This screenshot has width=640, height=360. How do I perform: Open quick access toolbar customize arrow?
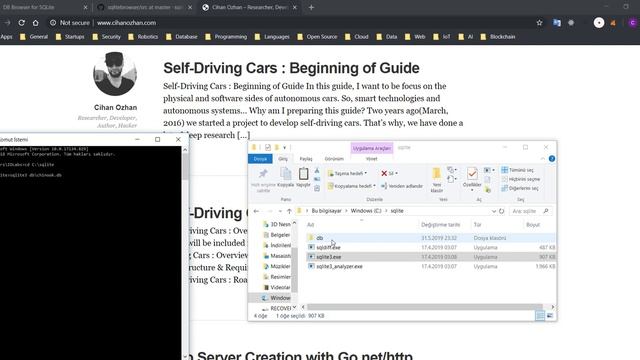(284, 147)
